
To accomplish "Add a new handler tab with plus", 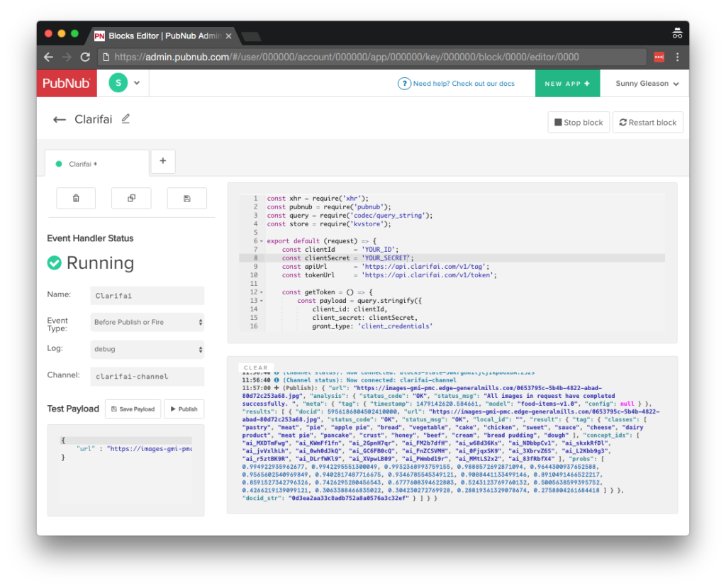I will [163, 162].
